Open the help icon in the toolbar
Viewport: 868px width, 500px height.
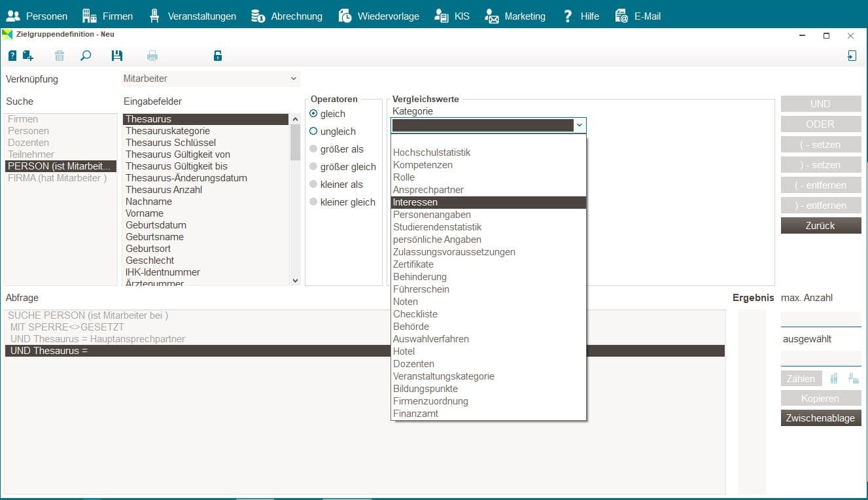(x=12, y=56)
